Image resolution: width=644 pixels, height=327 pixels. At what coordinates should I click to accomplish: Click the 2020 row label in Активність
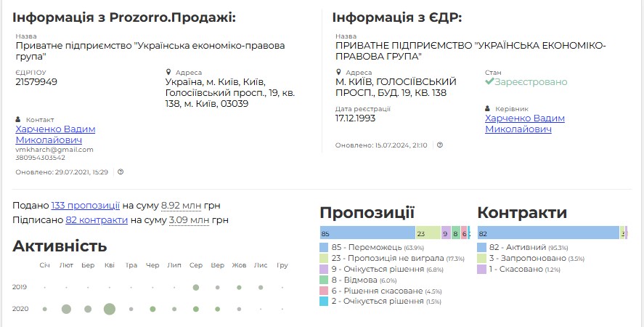click(20, 309)
